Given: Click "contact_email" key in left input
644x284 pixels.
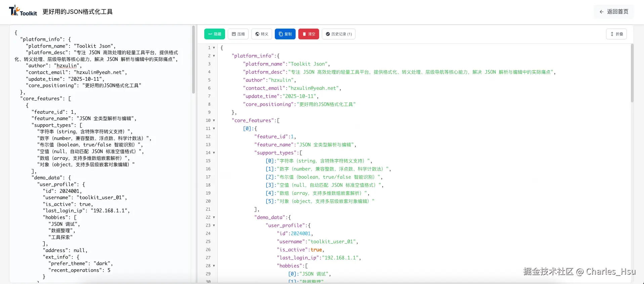Looking at the screenshot, I should (x=47, y=72).
